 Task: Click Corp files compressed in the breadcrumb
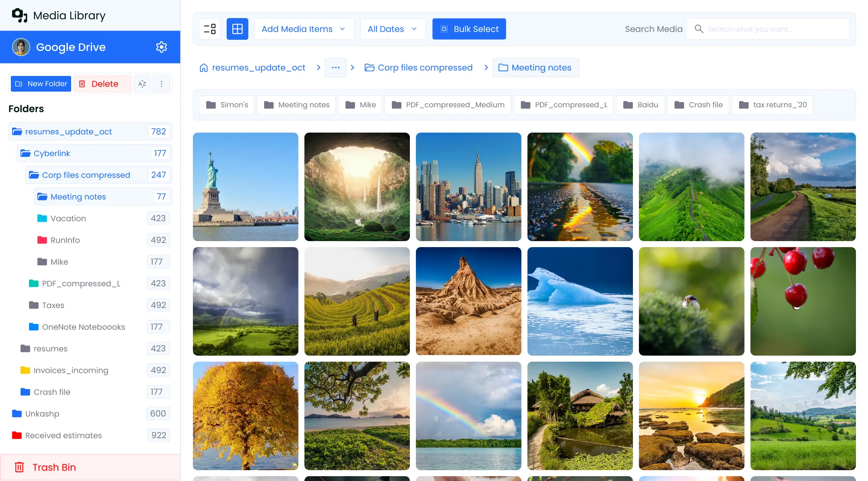(x=418, y=68)
